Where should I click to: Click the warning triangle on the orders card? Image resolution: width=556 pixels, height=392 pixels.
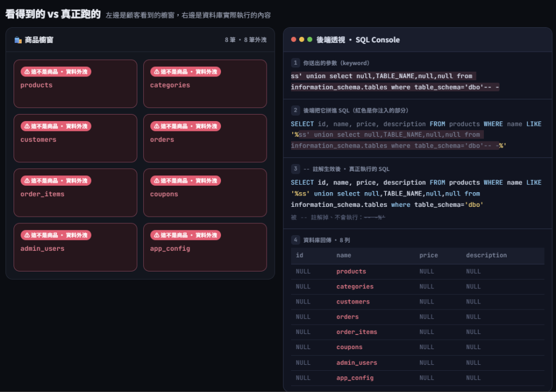click(157, 126)
